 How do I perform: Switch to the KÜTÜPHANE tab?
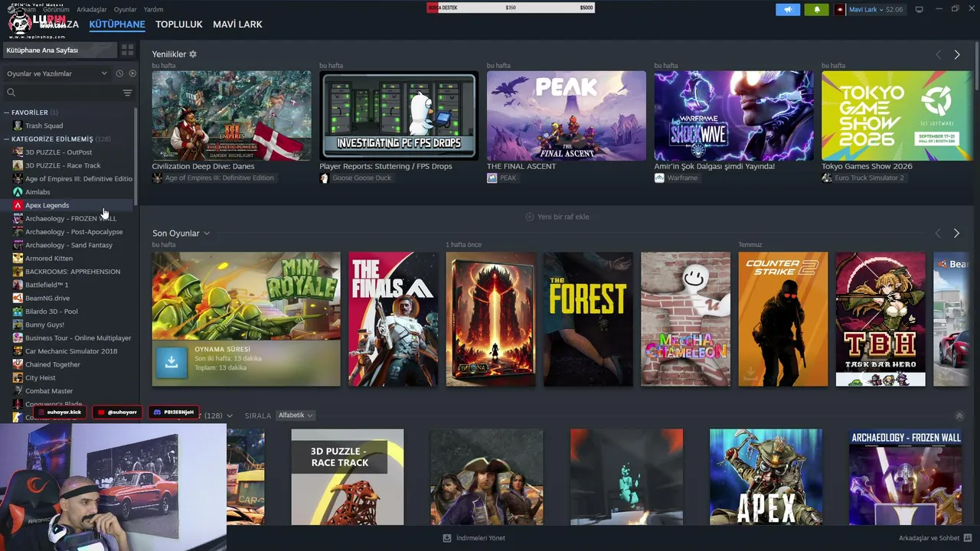117,24
